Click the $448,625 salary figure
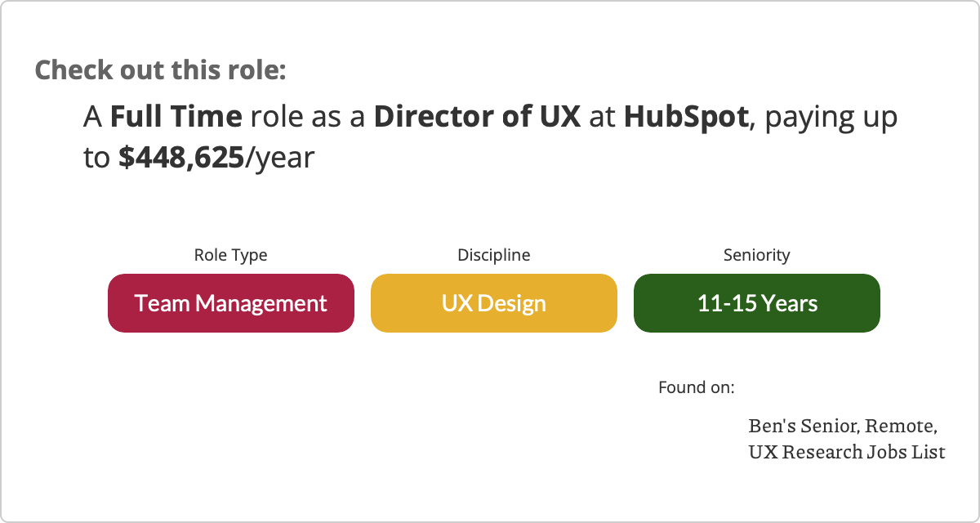 tap(181, 158)
